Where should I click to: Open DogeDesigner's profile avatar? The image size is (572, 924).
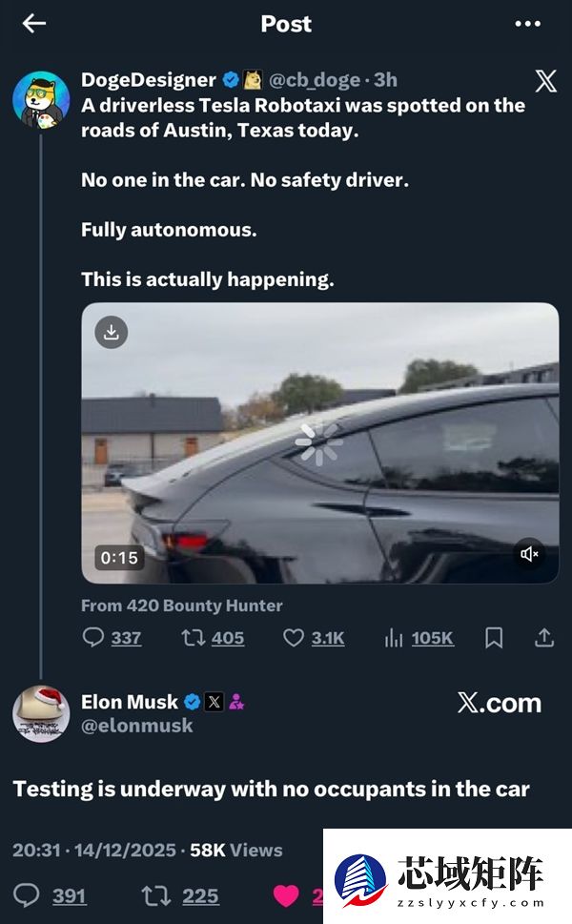click(41, 98)
